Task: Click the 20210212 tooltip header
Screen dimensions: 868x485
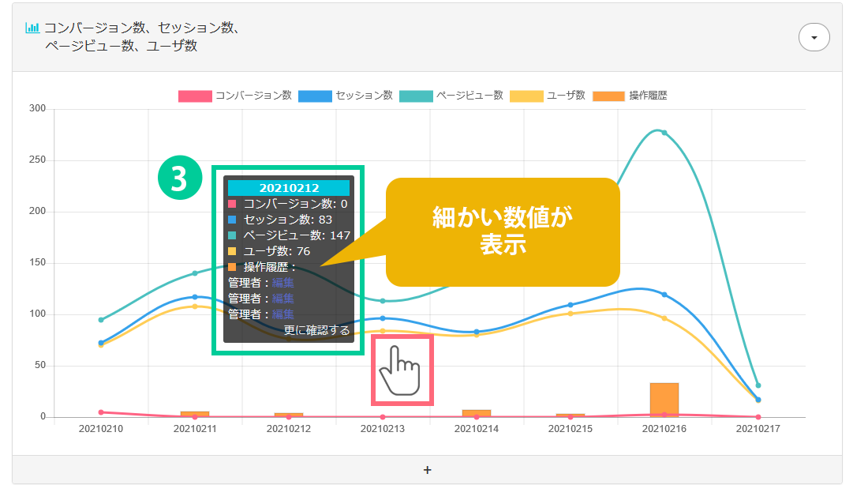Action: click(288, 188)
